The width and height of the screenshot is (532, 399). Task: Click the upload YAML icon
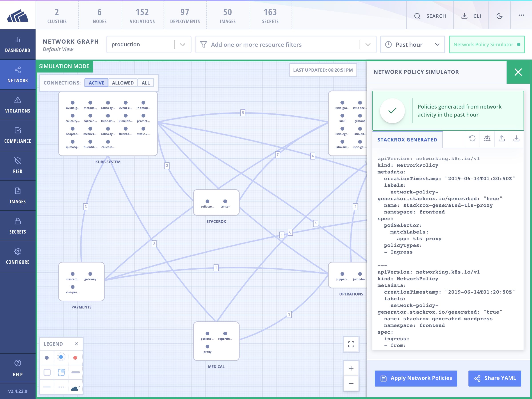pyautogui.click(x=502, y=138)
